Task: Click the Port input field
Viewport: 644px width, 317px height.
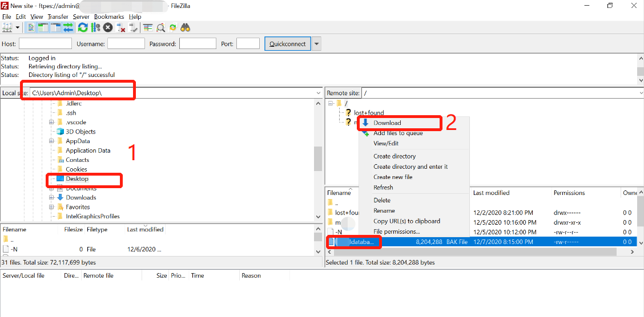Action: pyautogui.click(x=248, y=43)
